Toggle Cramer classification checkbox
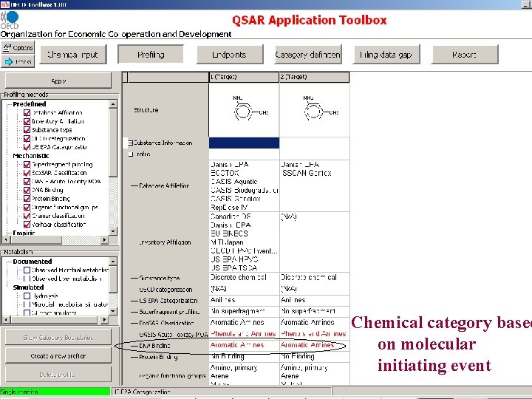Viewport: 532px width, 399px height. (x=27, y=216)
